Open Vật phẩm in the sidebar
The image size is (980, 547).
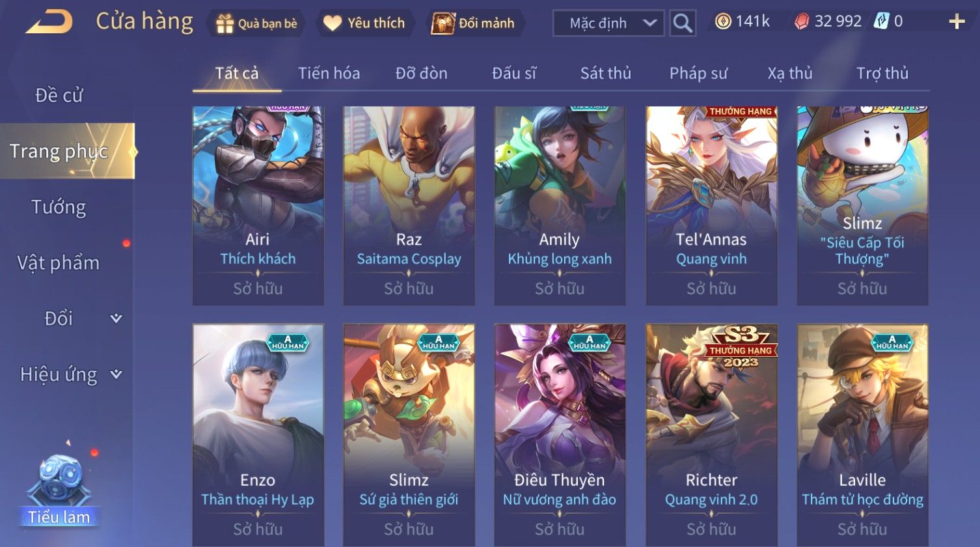(x=59, y=263)
